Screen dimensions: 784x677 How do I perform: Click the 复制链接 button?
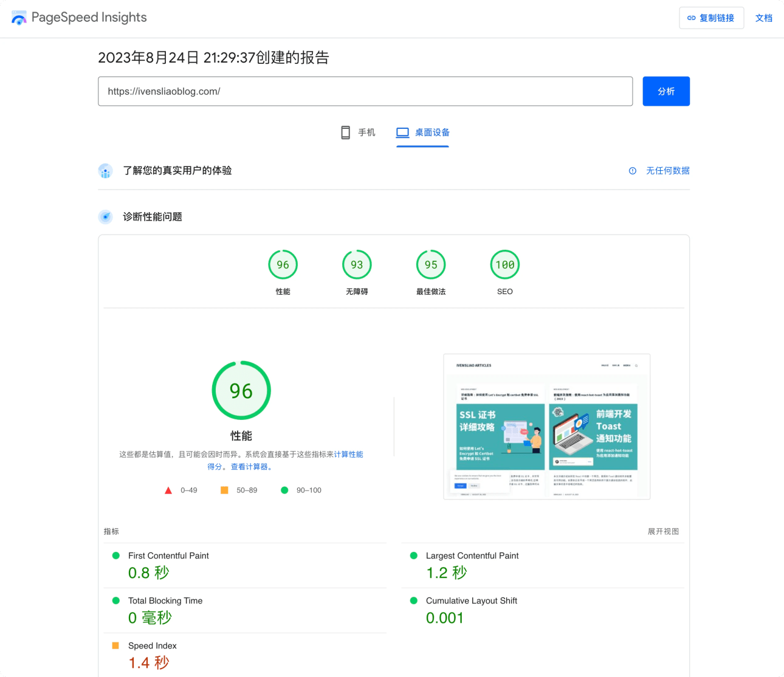(711, 18)
